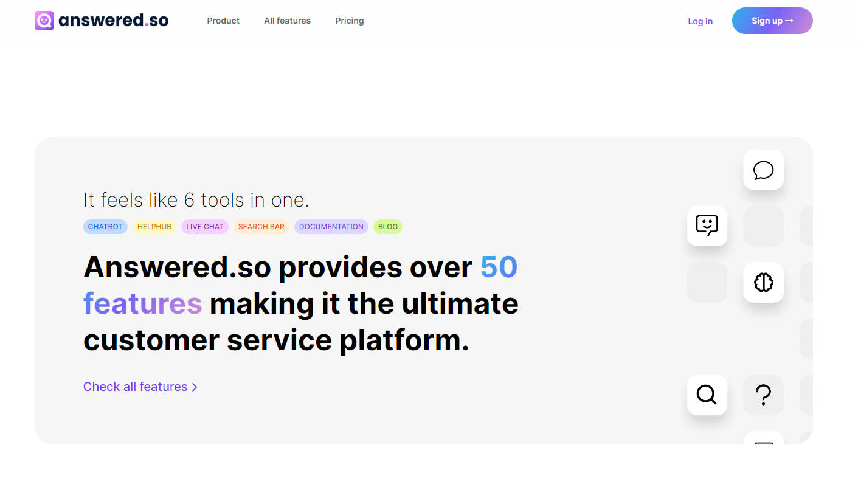Select the LIVE CHAT tag
858x504 pixels.
coord(205,227)
